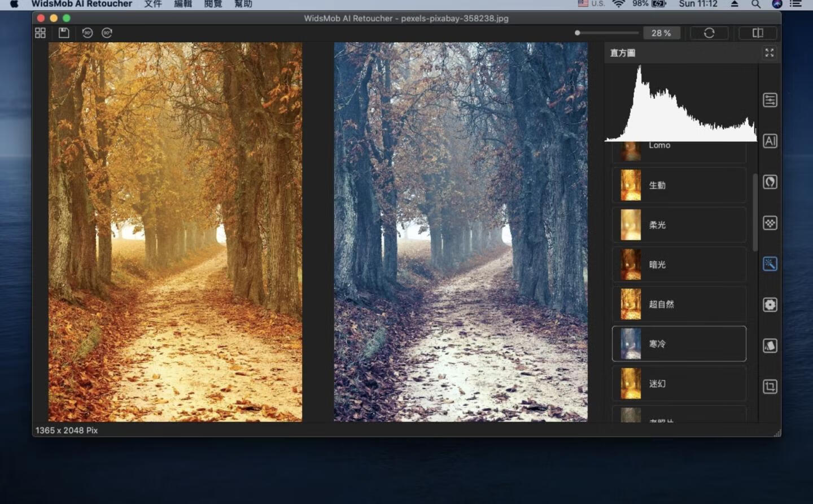Click the eject icon in menu bar
This screenshot has height=504, width=813.
735,4
